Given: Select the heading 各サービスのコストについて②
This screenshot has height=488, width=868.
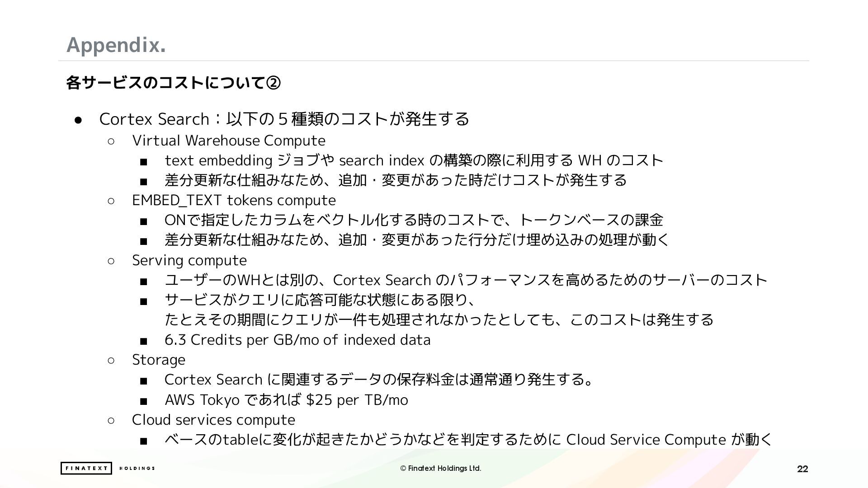Looking at the screenshot, I should coord(174,83).
